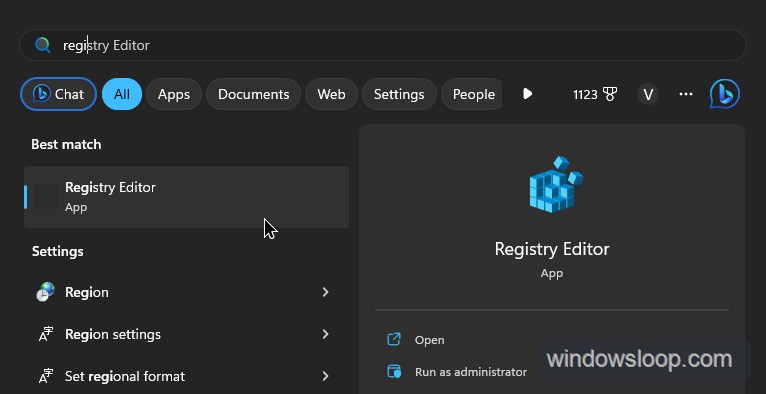Switch to the Documents filter tab
The height and width of the screenshot is (394, 766).
coord(254,94)
